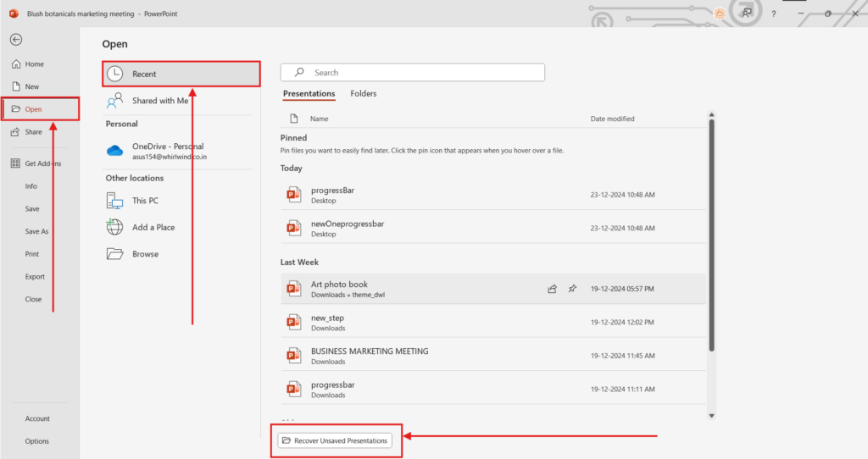Open Shared with Me

[x=159, y=101]
